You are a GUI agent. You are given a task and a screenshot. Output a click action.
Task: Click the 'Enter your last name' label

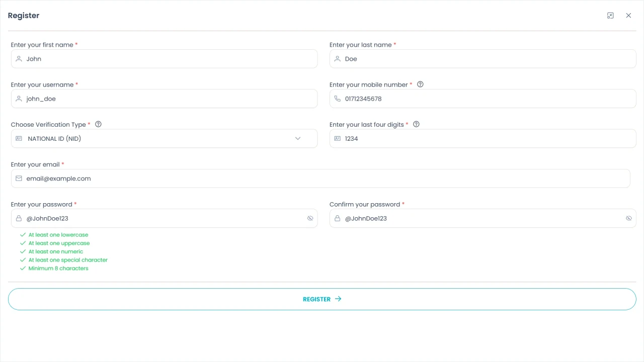click(361, 45)
